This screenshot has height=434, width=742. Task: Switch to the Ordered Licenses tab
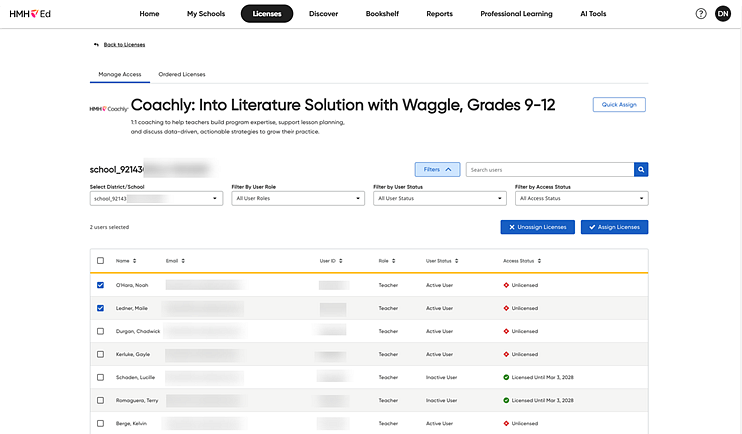pyautogui.click(x=182, y=74)
